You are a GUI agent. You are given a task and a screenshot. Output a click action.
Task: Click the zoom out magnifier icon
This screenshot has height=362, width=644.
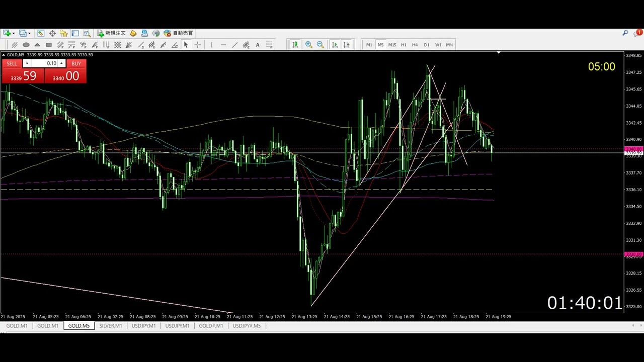click(320, 45)
